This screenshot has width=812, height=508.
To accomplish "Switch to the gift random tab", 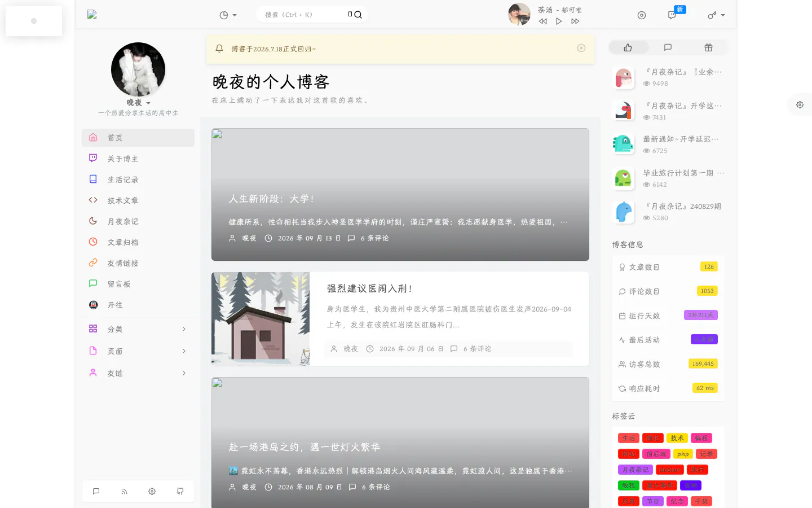I will click(x=708, y=47).
